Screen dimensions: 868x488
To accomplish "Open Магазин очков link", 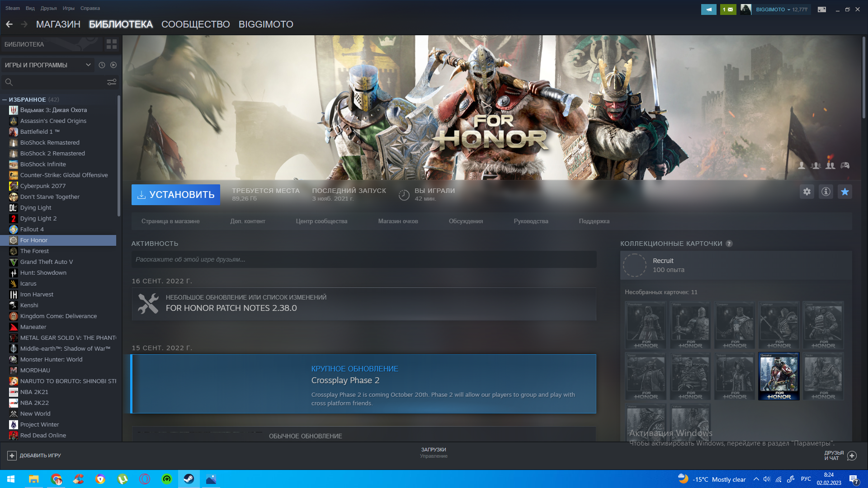I will click(398, 221).
